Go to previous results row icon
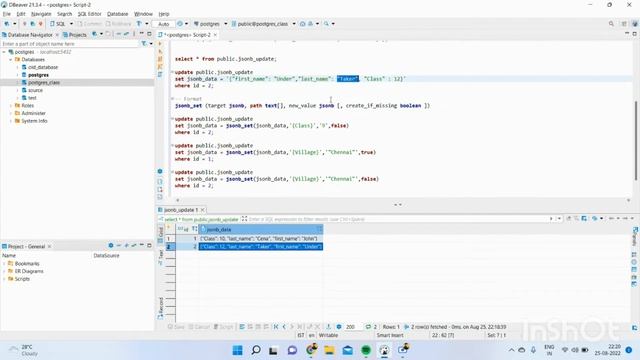 pyautogui.click(x=284, y=327)
